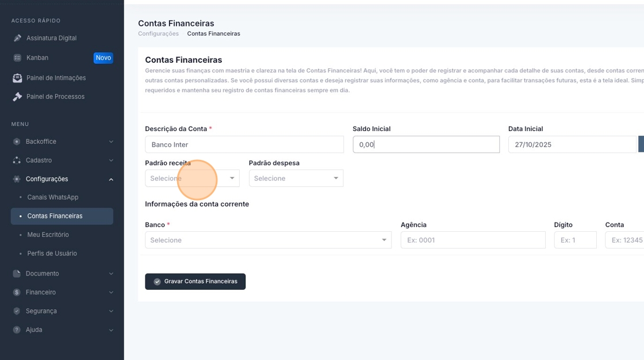Open Perfis de Usuário page
The width and height of the screenshot is (644, 360).
(x=52, y=254)
